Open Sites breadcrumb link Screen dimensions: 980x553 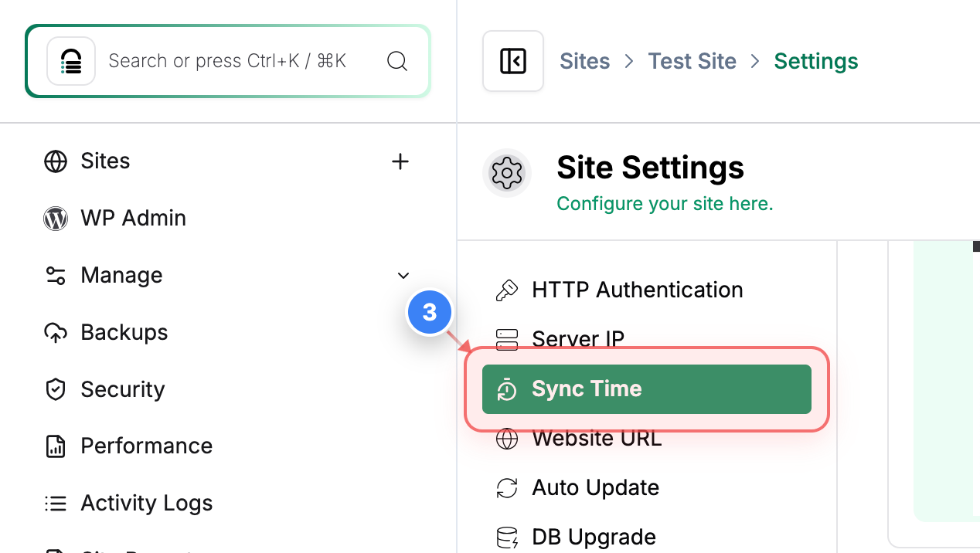point(585,61)
